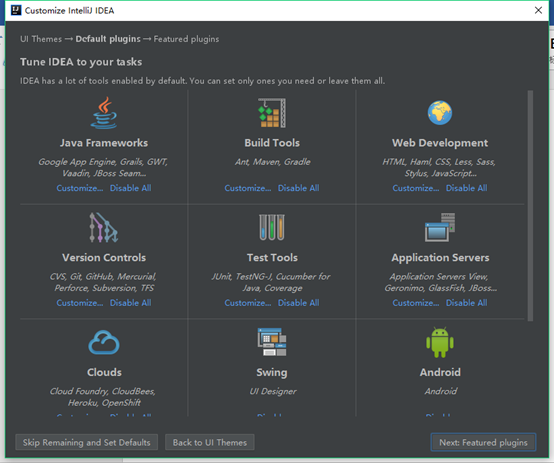Image resolution: width=554 pixels, height=463 pixels.
Task: Close the Customize IntelliJ IDEA dialog
Action: pos(538,10)
